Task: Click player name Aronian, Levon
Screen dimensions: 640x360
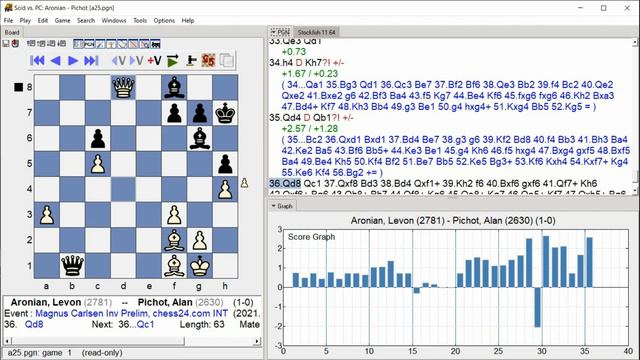Action: [x=46, y=302]
